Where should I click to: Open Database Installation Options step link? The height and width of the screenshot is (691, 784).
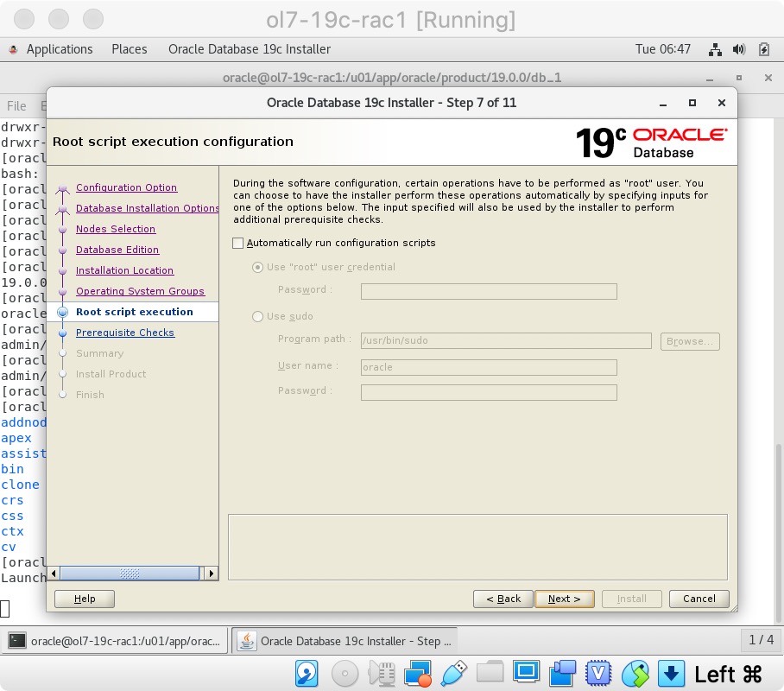pyautogui.click(x=147, y=208)
